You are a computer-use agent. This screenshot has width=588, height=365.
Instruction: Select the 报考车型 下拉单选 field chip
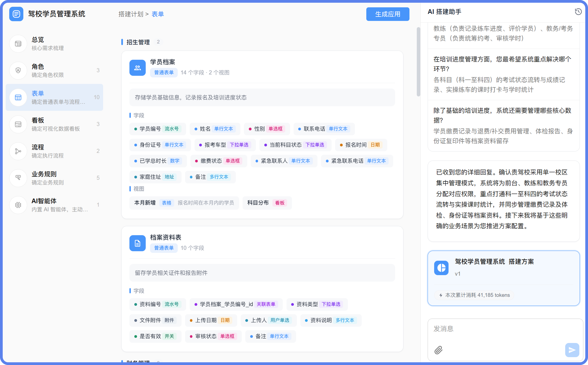pos(225,145)
